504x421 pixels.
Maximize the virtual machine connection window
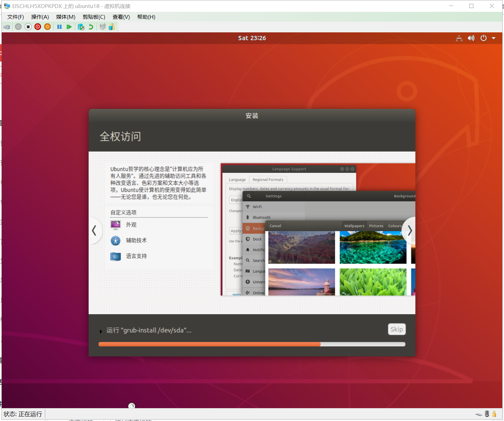click(471, 6)
